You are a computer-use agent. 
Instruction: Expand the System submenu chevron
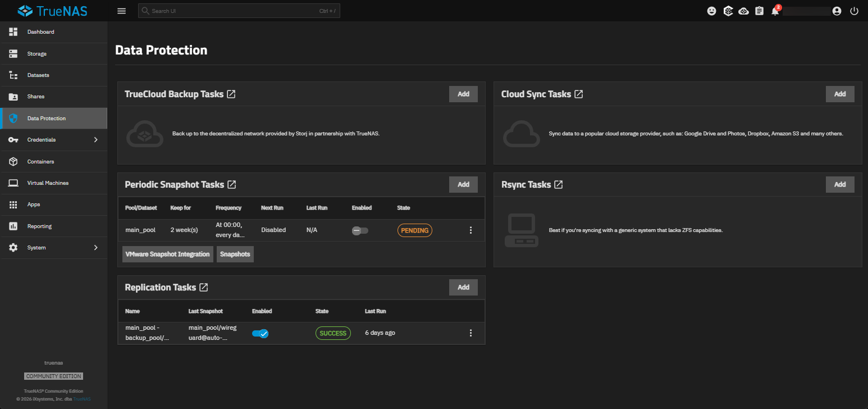click(95, 248)
